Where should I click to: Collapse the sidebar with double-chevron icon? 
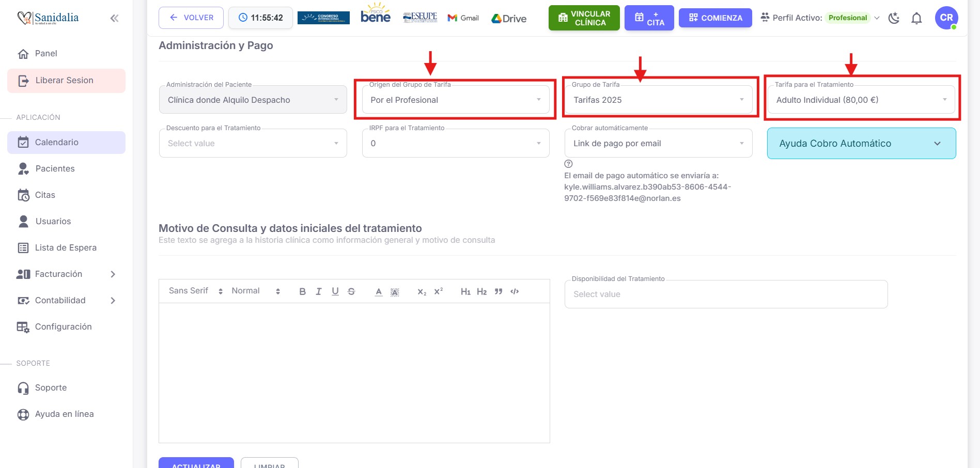[114, 19]
